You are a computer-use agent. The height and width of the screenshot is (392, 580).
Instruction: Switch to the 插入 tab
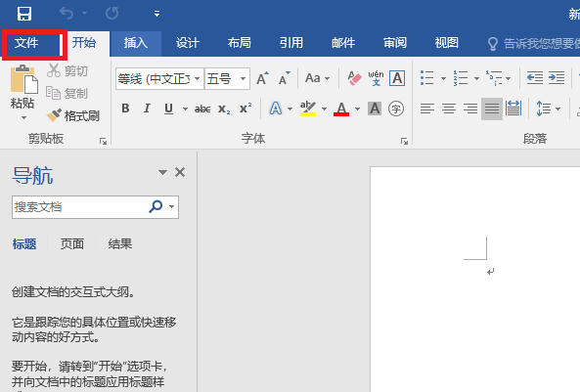(136, 43)
